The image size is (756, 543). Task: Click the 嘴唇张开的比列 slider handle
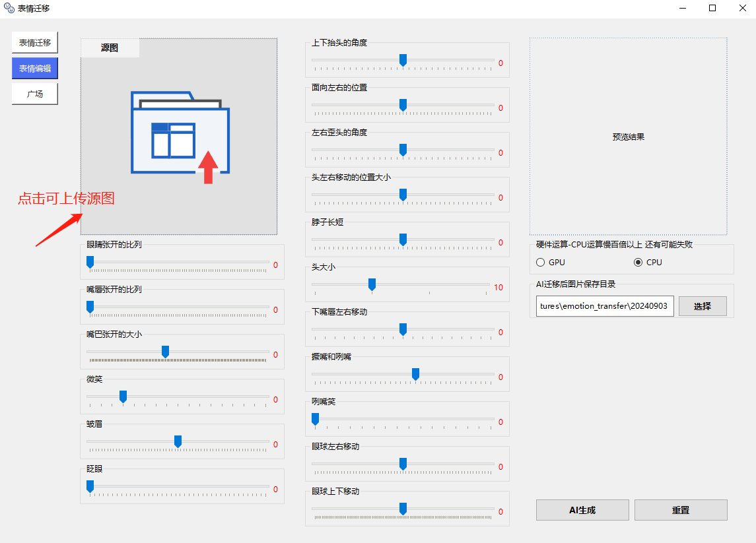(90, 307)
